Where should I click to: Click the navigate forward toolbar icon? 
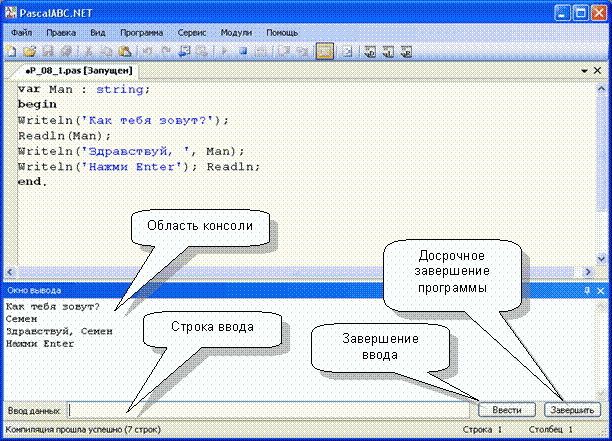point(202,51)
